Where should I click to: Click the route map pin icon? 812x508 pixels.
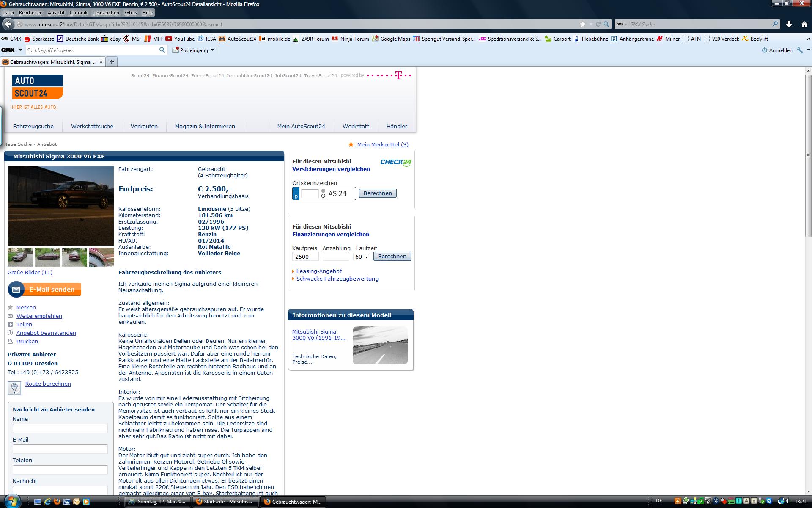click(x=14, y=388)
